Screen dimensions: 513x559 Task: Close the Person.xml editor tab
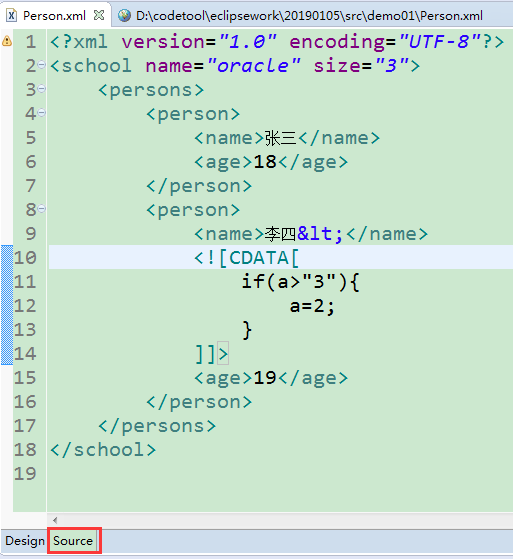[x=99, y=15]
